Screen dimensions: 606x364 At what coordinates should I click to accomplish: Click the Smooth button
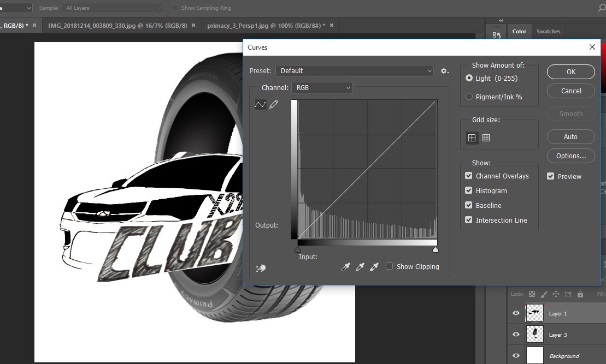tap(571, 114)
